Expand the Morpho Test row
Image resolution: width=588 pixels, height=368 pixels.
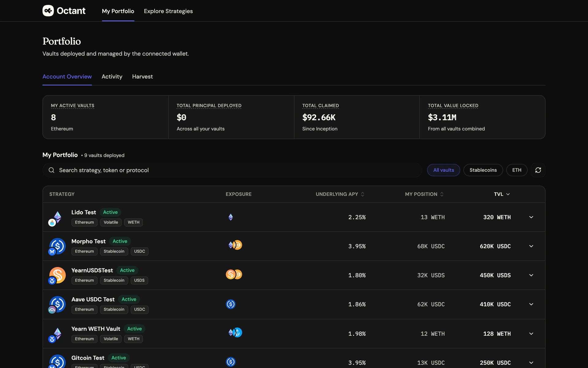pos(531,246)
